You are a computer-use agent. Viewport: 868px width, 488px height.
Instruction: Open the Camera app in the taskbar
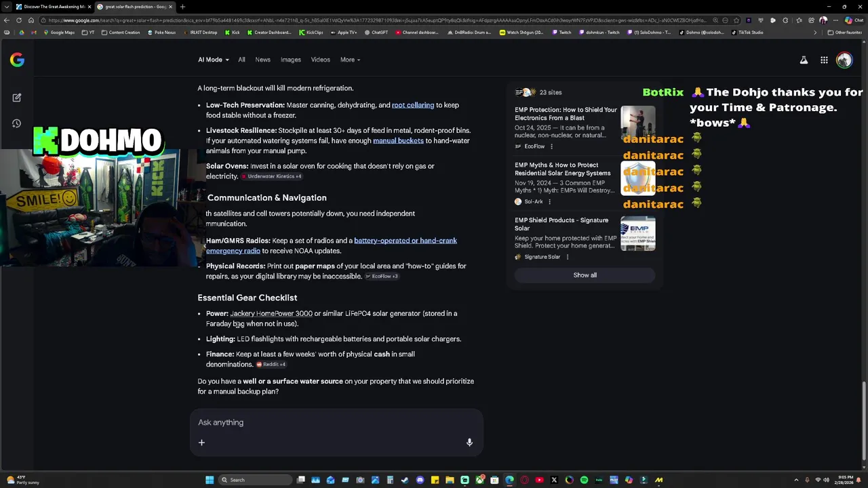pos(360,480)
